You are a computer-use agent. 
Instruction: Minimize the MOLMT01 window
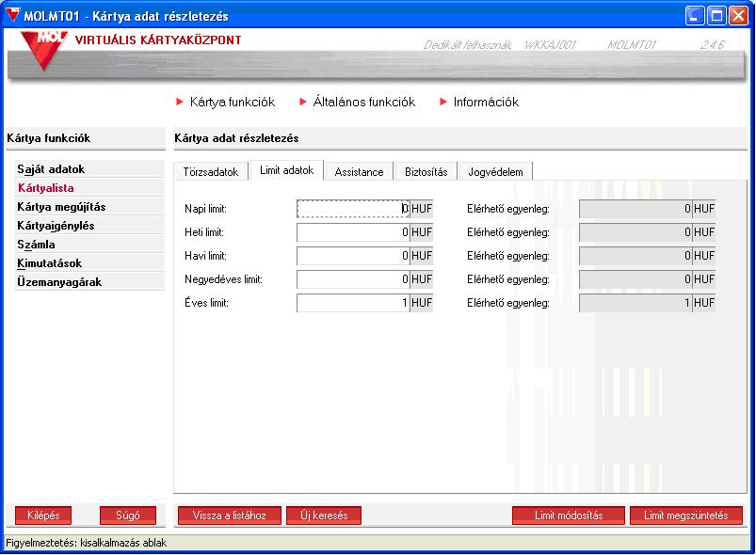click(x=694, y=16)
